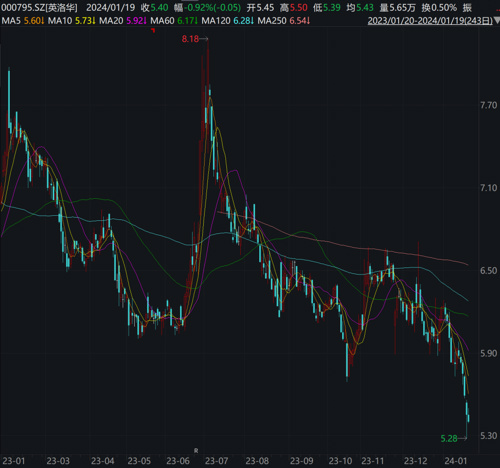Click the 23-03 time axis label
The image size is (500, 468).
click(58, 461)
